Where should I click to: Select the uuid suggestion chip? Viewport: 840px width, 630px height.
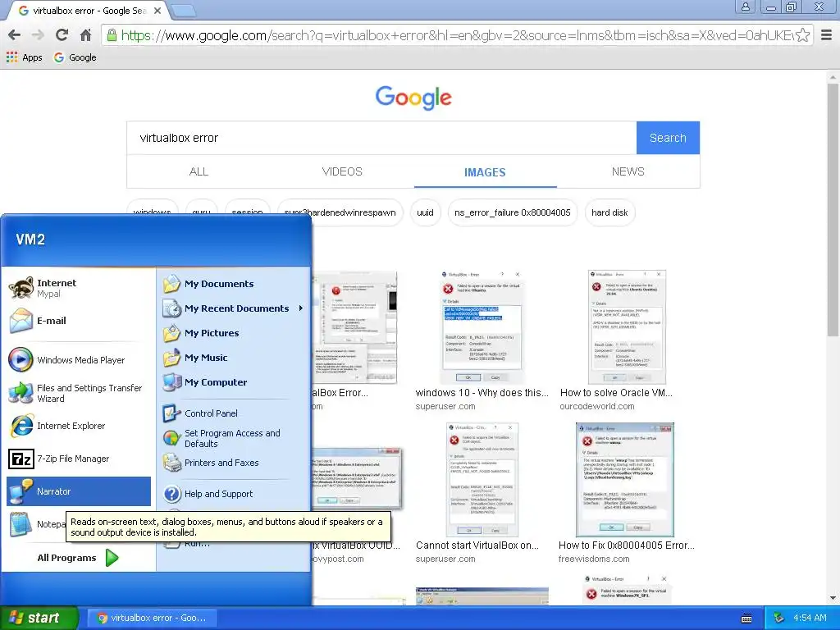pos(426,212)
